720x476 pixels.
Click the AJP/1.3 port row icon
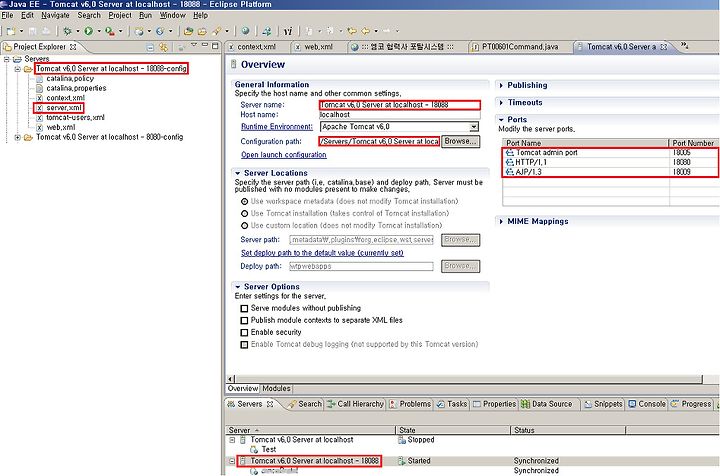[510, 172]
